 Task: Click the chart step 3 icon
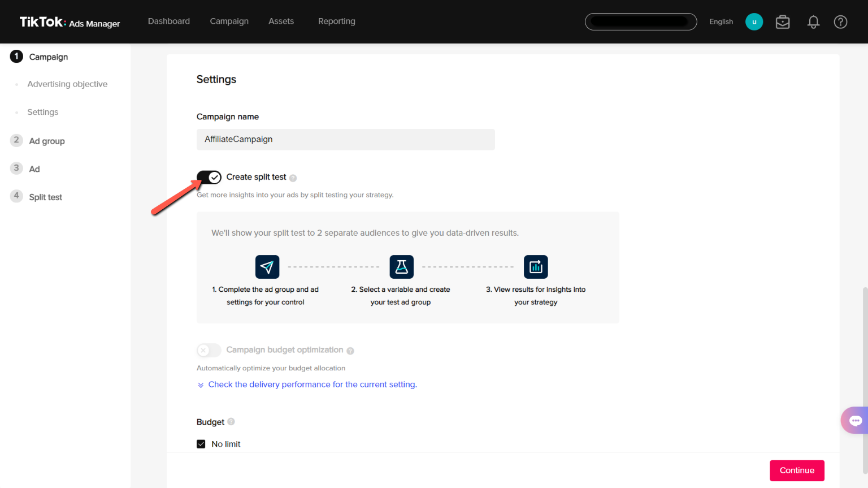tap(536, 266)
